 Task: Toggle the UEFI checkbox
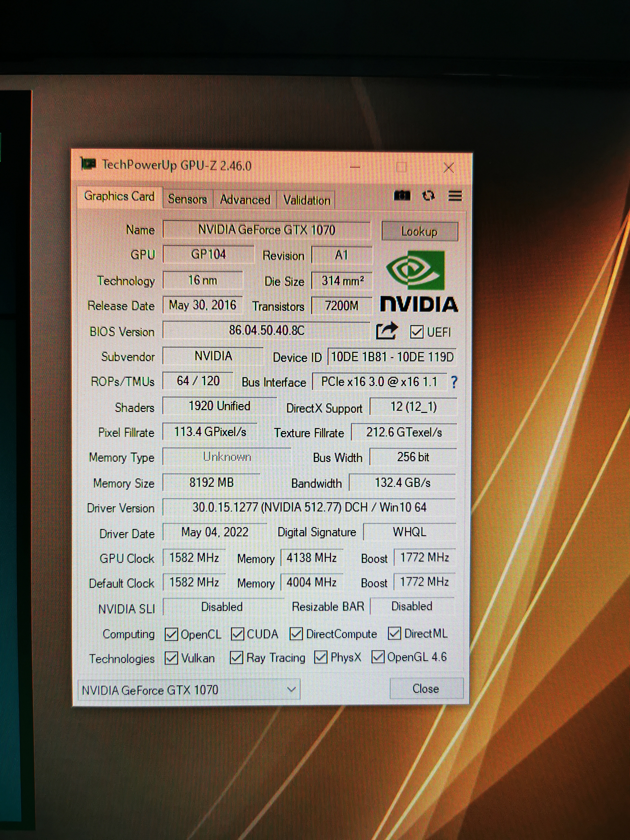417,332
